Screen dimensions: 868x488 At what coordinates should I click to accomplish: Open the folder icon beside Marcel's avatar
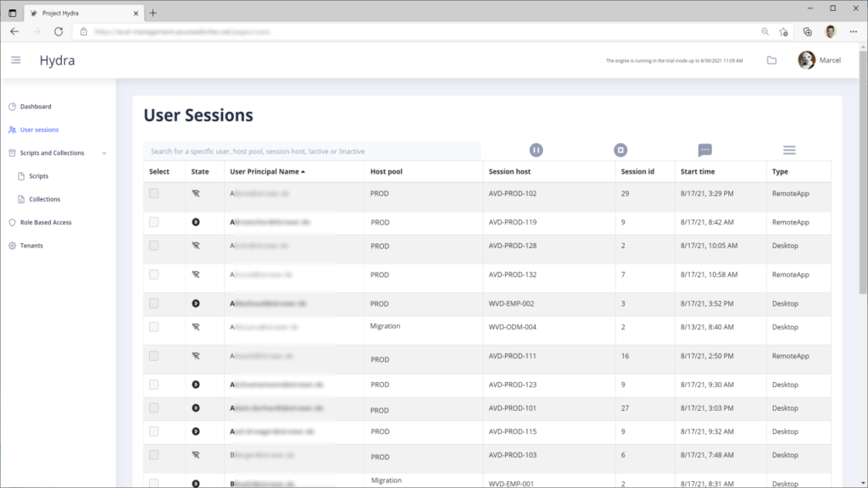[x=771, y=60]
